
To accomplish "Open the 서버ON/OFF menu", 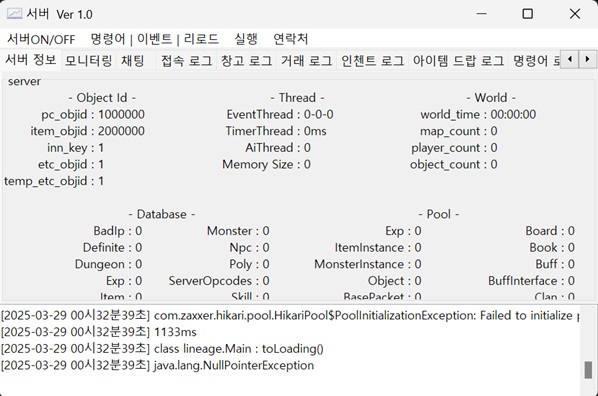I will click(x=41, y=39).
